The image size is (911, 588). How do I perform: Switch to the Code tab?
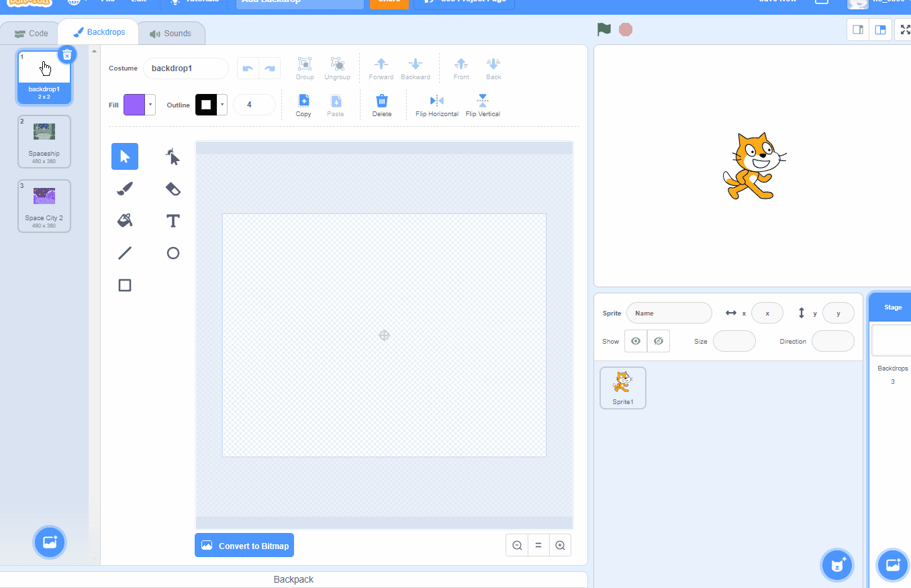pos(31,34)
